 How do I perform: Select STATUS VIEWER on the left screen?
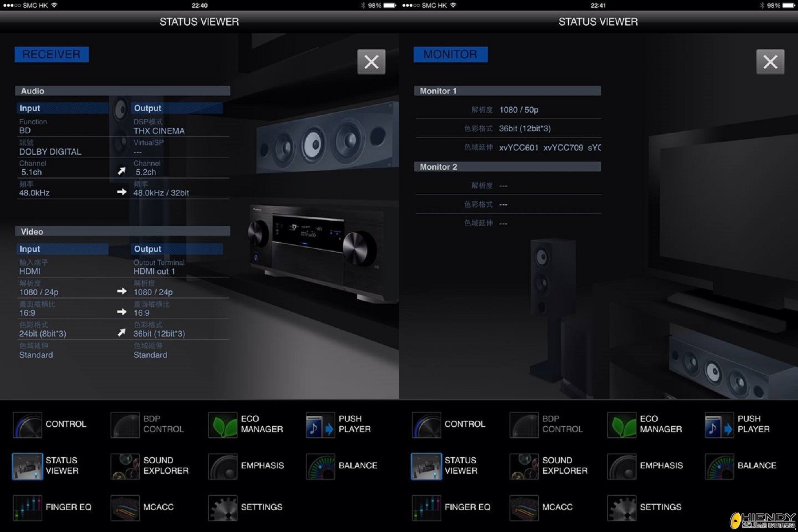(x=27, y=466)
